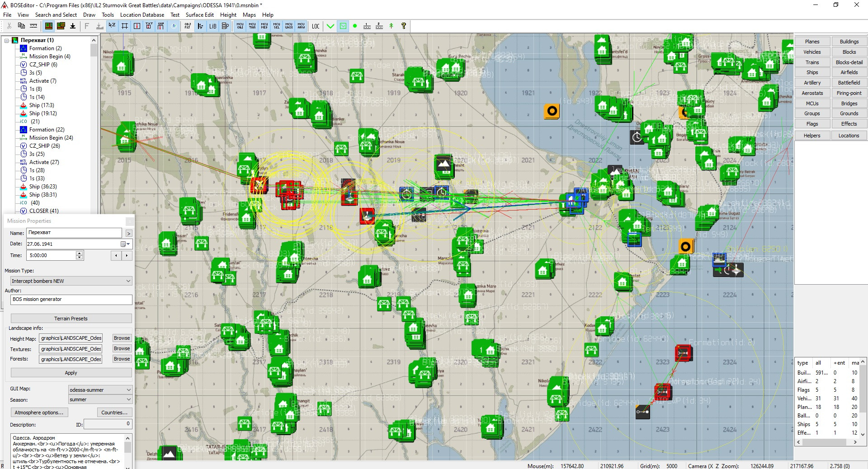The height and width of the screenshot is (469, 868).
Task: Click the green dot toolbar icon
Action: point(355,26)
